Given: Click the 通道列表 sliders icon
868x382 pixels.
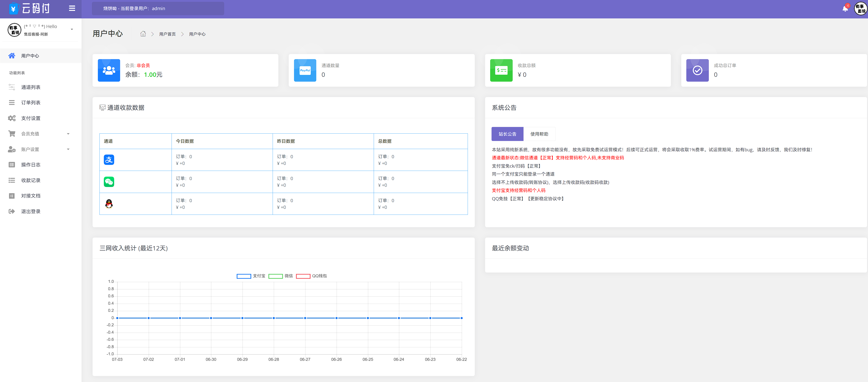Looking at the screenshot, I should (x=11, y=87).
